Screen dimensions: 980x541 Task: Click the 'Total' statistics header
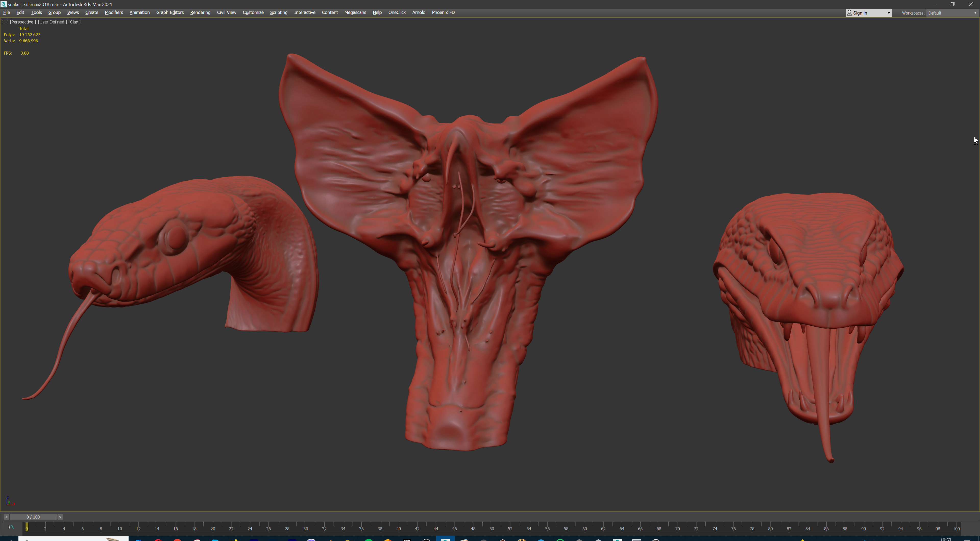click(x=24, y=29)
